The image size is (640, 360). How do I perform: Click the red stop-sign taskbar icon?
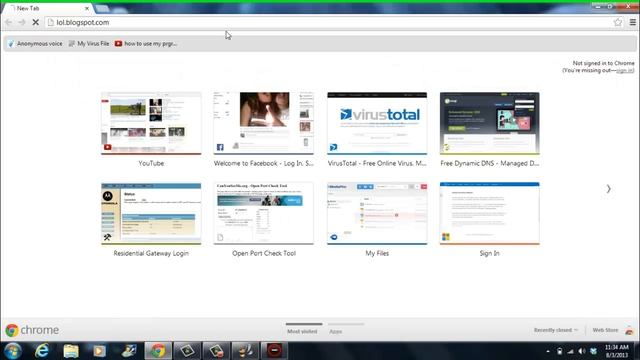coord(274,351)
